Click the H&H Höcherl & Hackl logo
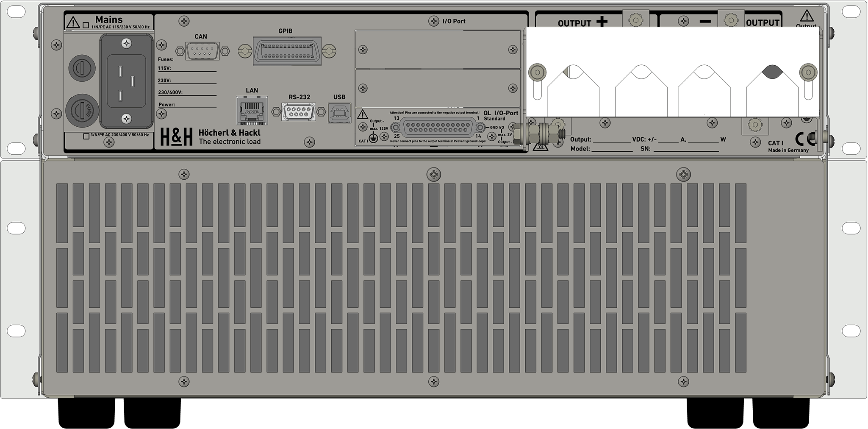This screenshot has width=868, height=429. pyautogui.click(x=211, y=137)
